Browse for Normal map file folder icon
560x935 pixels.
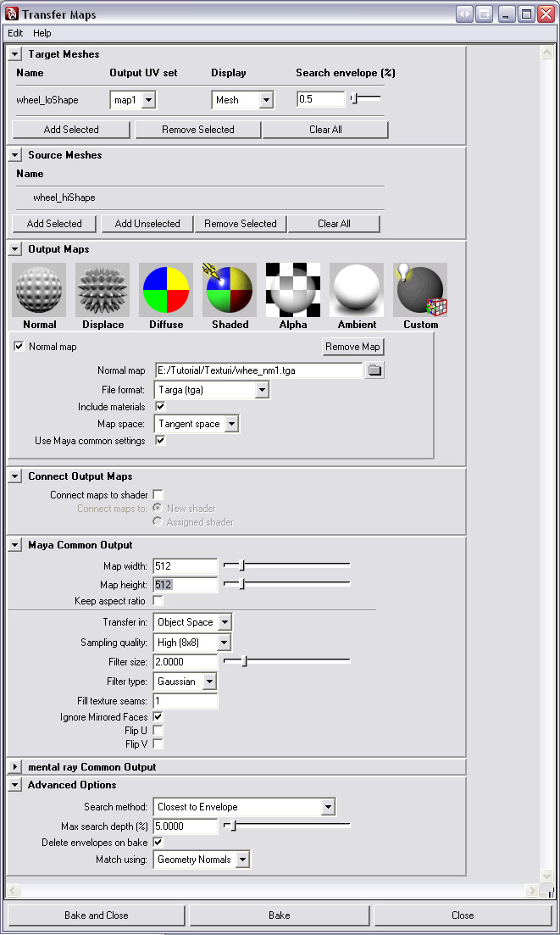[374, 370]
